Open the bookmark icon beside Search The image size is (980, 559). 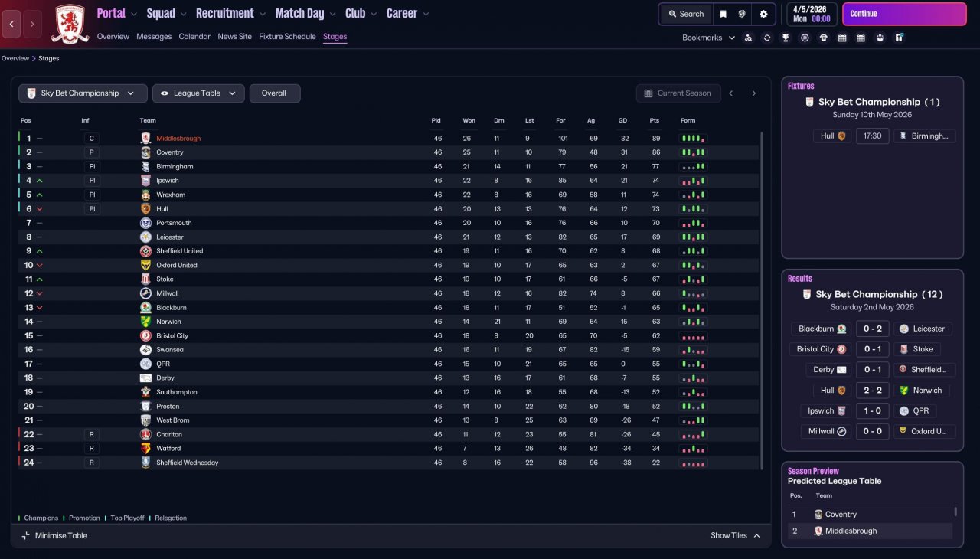(723, 14)
